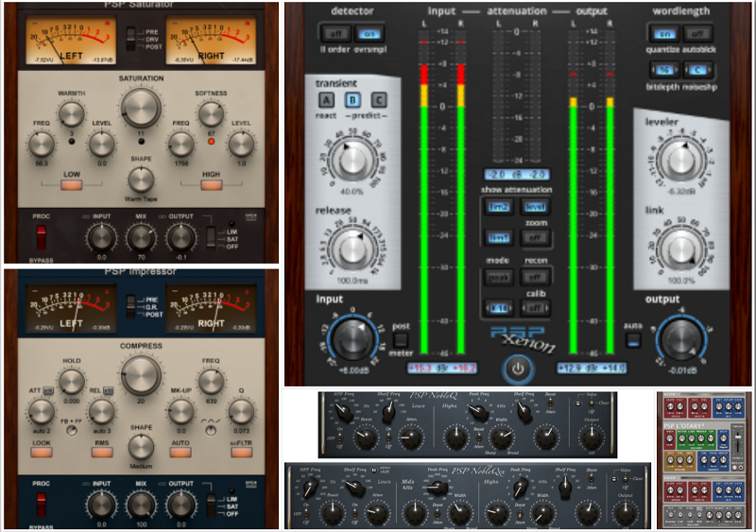
Task: Toggle wordlength quantize on button
Action: [664, 34]
